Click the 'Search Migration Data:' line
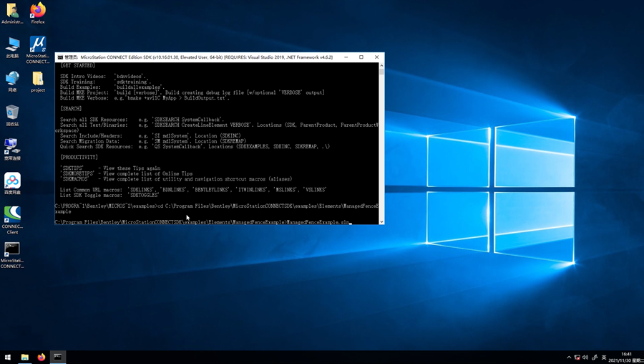This screenshot has height=364, width=644. coord(153,141)
